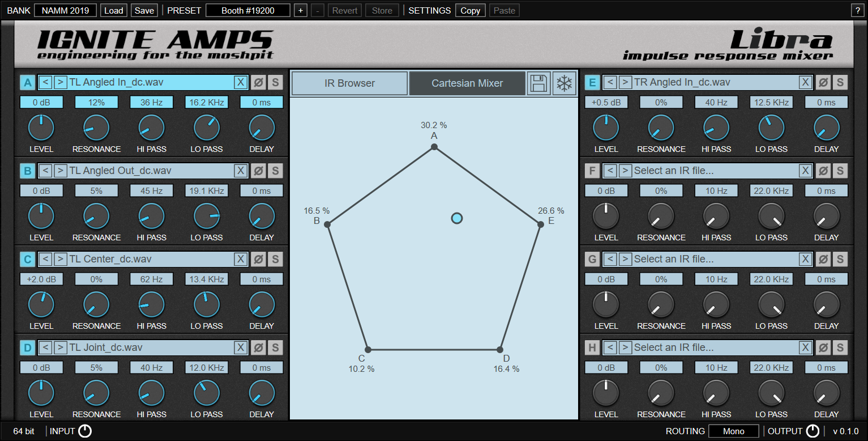Invert phase of slot A

click(258, 82)
